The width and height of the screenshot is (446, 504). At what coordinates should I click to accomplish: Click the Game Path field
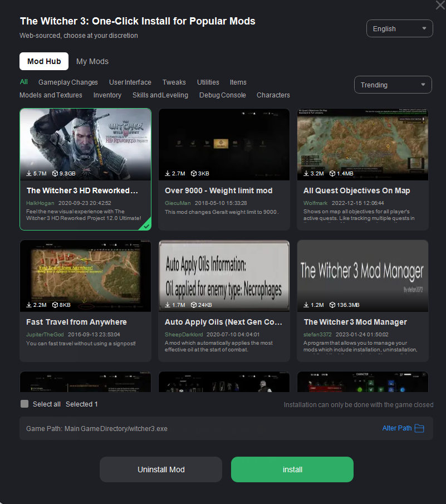pos(226,428)
